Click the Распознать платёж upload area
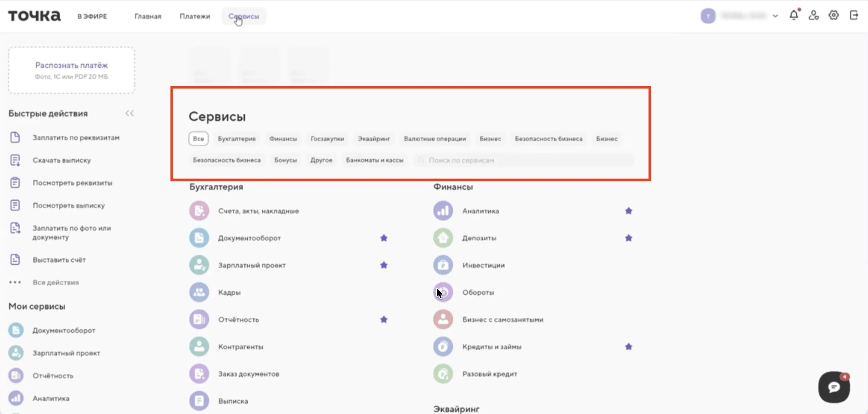Viewport: 868px width, 414px height. pyautogui.click(x=71, y=70)
